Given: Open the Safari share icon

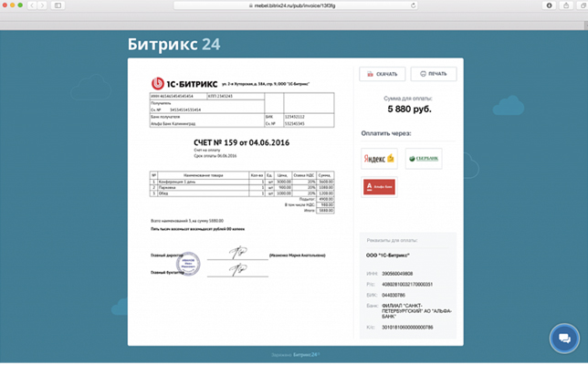Looking at the screenshot, I should pyautogui.click(x=566, y=5).
